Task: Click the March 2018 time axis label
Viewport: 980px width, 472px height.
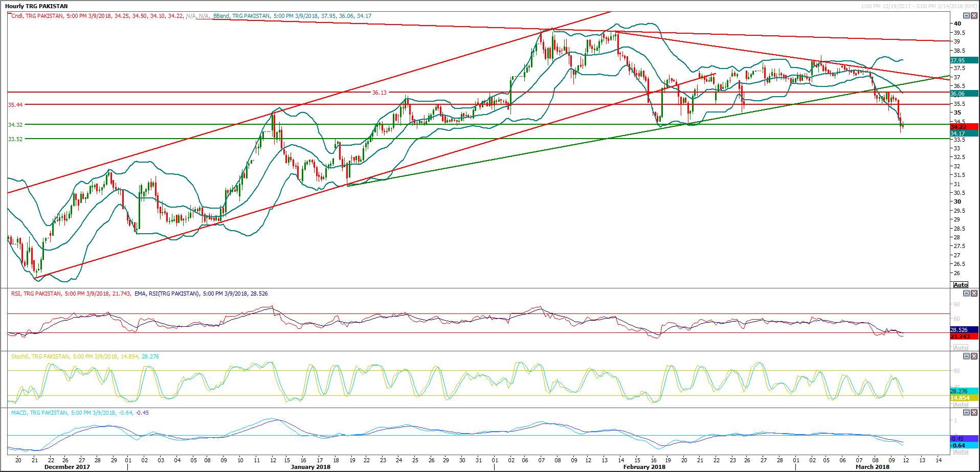Action: click(x=873, y=467)
